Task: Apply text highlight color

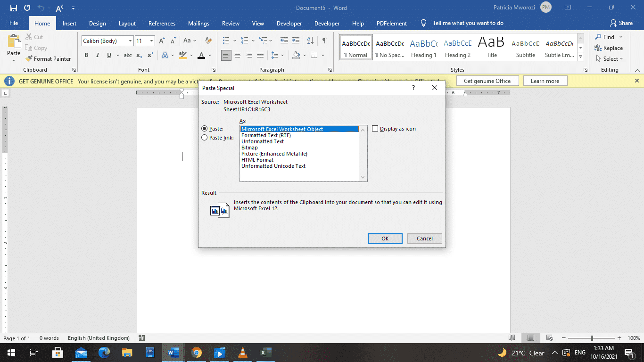Action: pos(183,55)
